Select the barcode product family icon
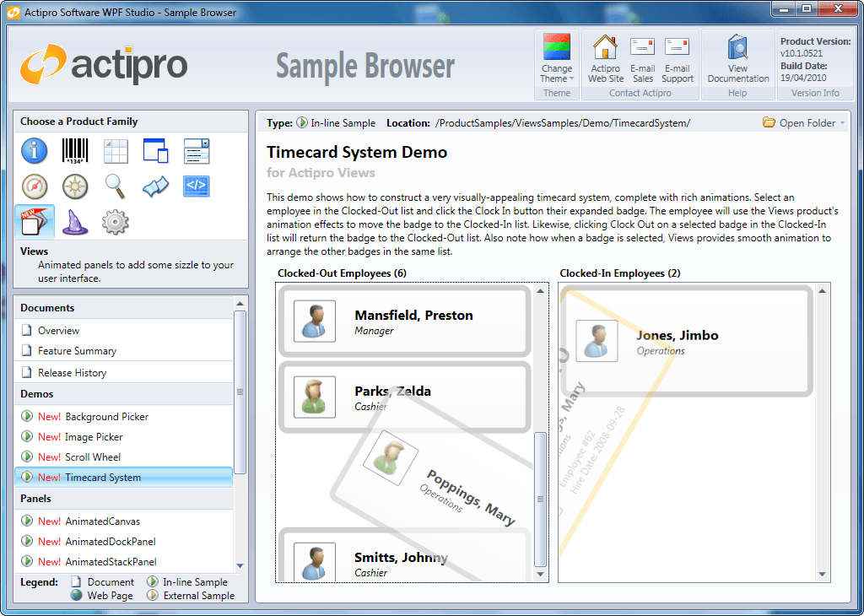Screen dimensions: 864x616 tap(75, 151)
